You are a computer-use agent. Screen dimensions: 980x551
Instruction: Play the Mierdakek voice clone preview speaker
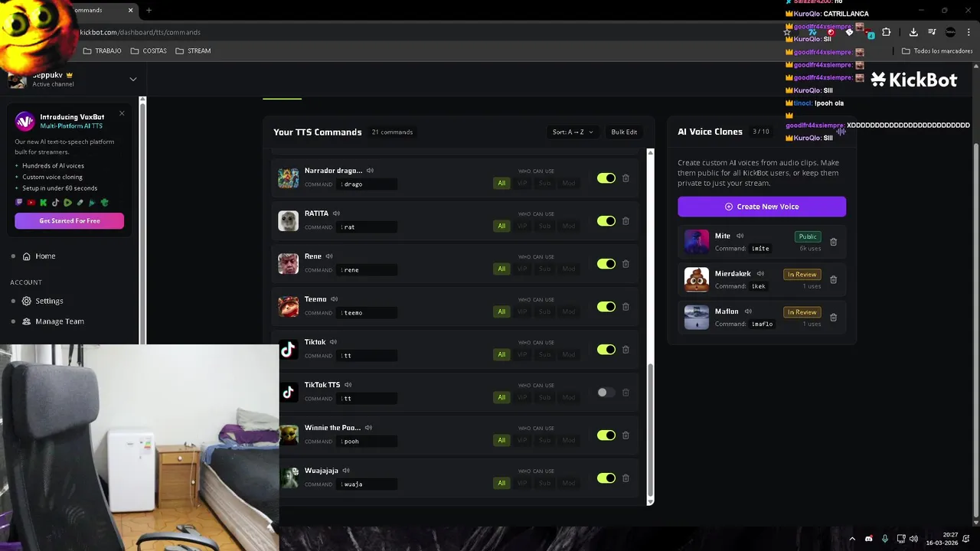(760, 273)
